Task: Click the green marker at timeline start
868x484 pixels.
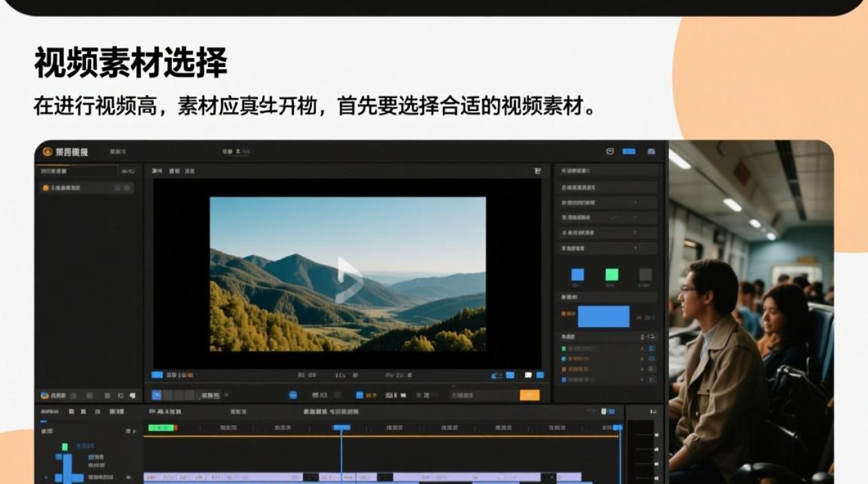Action: 161,427
